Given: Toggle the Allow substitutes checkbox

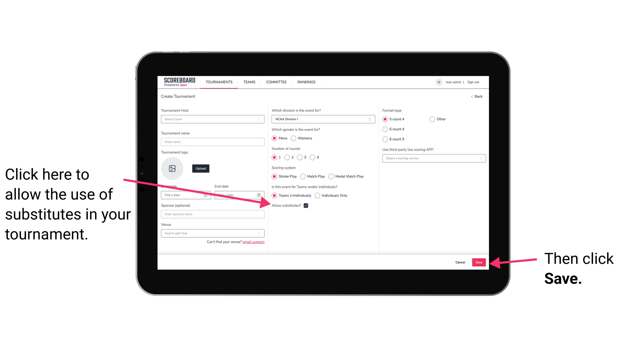Looking at the screenshot, I should [307, 206].
